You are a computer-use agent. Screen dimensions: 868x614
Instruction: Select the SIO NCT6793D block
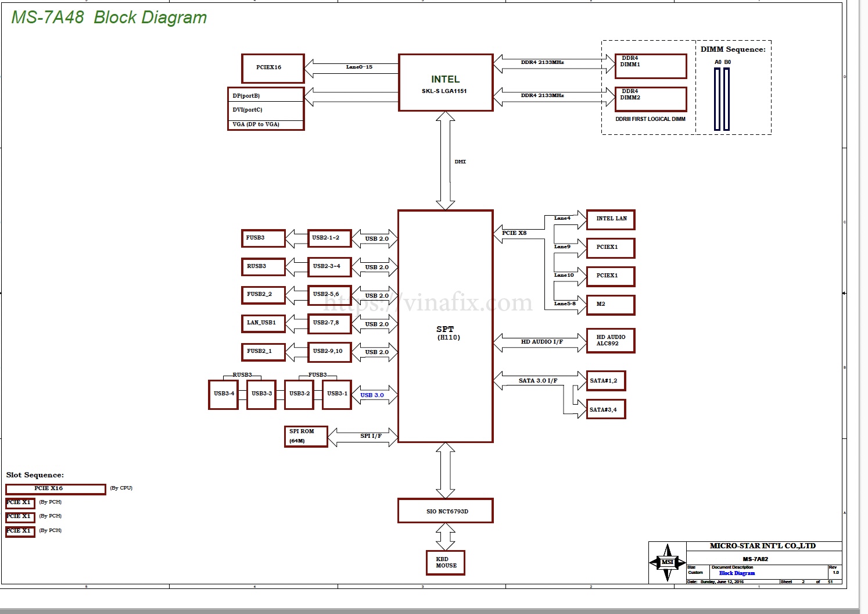(x=445, y=511)
